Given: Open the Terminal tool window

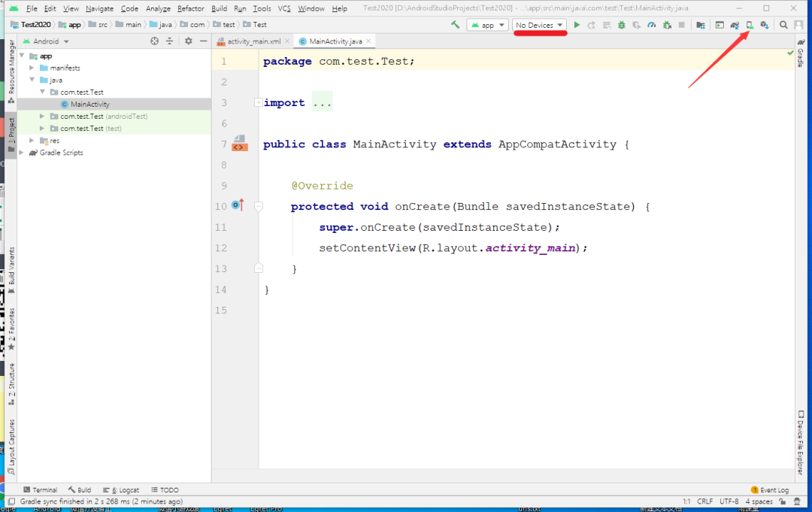Looking at the screenshot, I should tap(41, 489).
